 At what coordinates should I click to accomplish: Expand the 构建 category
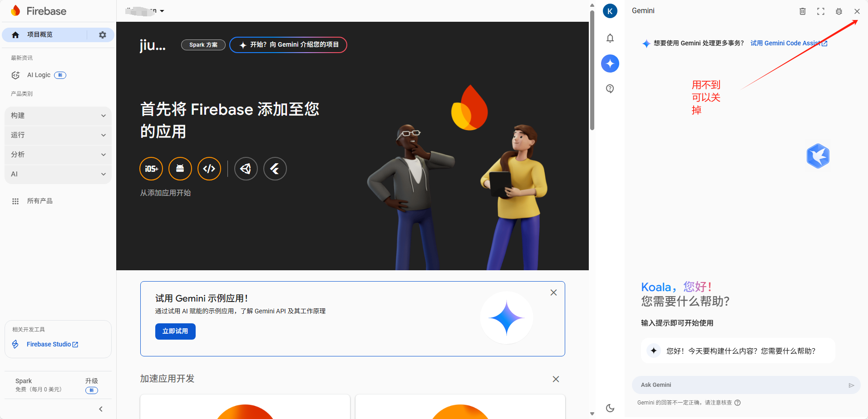[x=58, y=116]
